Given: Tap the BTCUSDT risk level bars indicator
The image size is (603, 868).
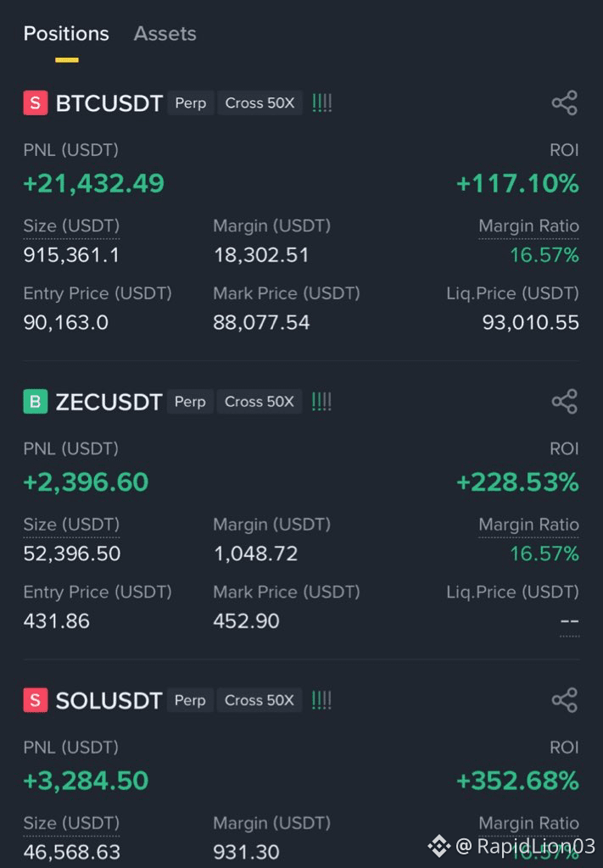Looking at the screenshot, I should (x=321, y=103).
